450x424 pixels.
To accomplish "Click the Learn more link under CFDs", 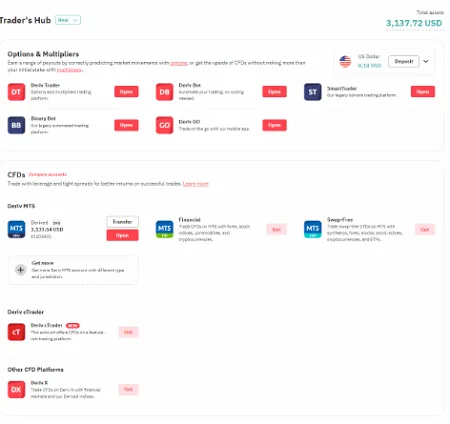I will [x=196, y=184].
